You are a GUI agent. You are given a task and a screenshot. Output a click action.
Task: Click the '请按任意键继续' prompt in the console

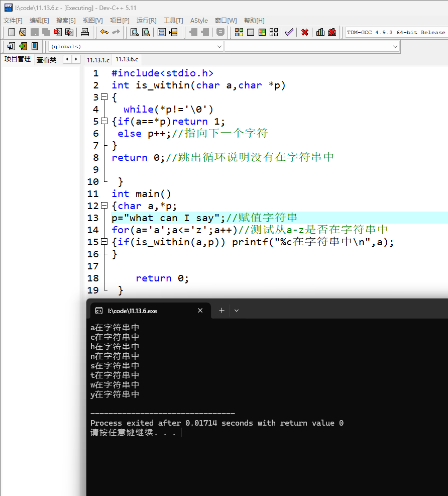coord(122,432)
